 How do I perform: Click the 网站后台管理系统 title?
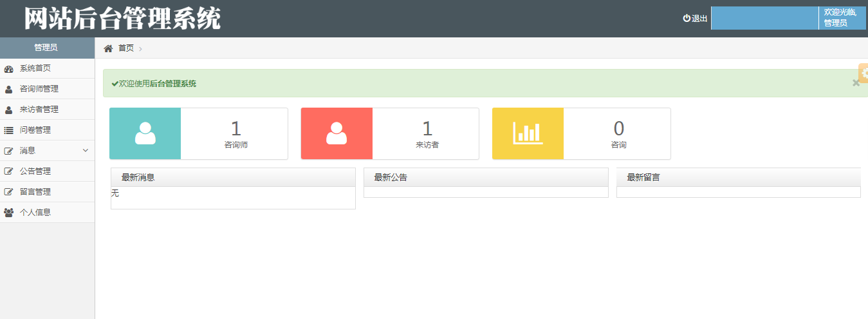point(122,19)
